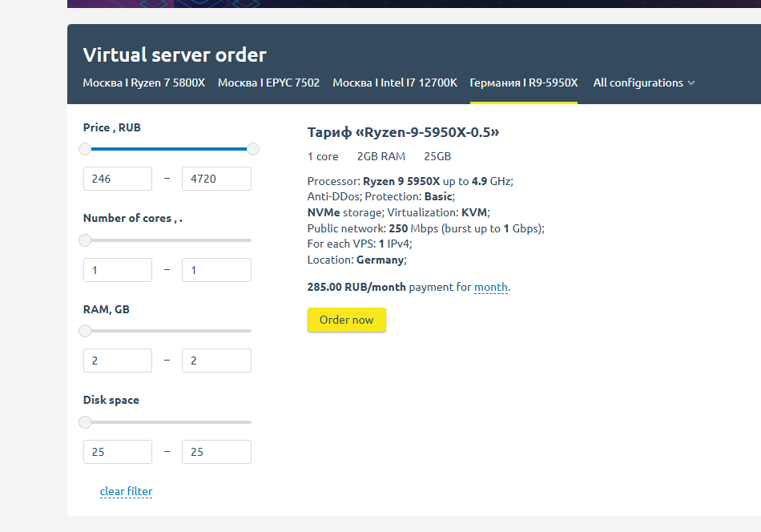The image size is (761, 532).
Task: Focus the maximum price field showing 4720
Action: pyautogui.click(x=216, y=179)
